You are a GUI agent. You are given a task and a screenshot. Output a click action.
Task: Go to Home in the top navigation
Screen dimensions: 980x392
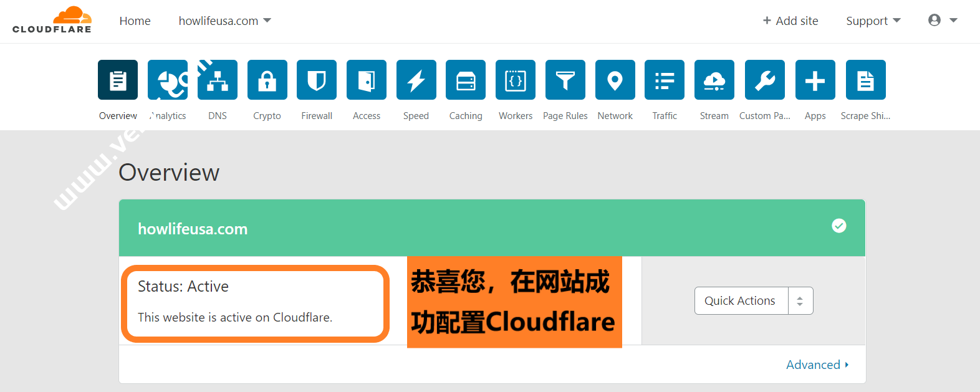pos(135,21)
